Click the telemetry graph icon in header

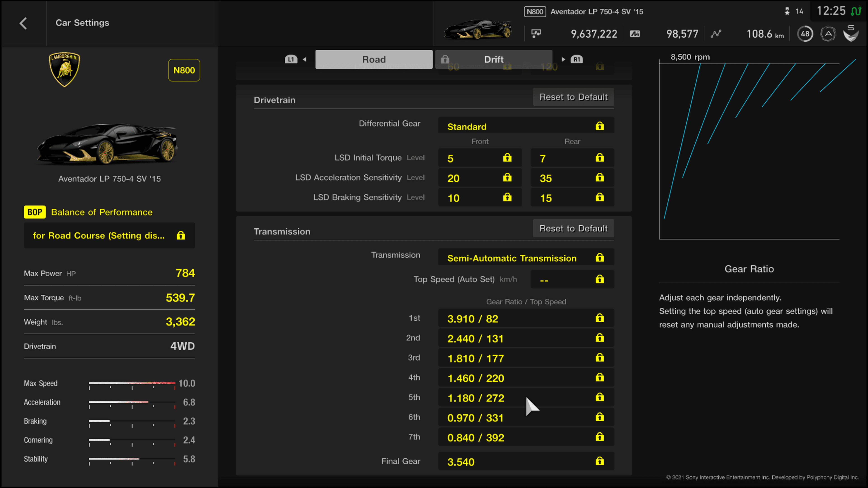716,34
